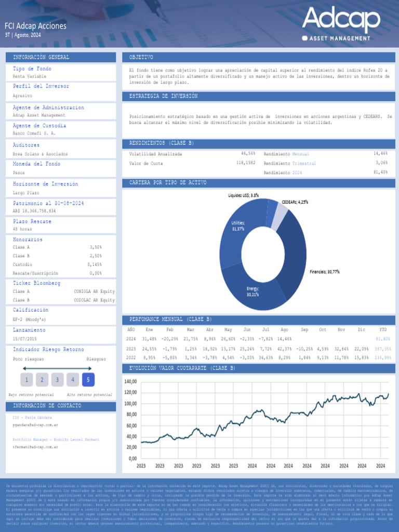Click the 'ESTRATEGIA DE INVERSIÓN' section header
Screen dimensions: 399x532
(163, 96)
